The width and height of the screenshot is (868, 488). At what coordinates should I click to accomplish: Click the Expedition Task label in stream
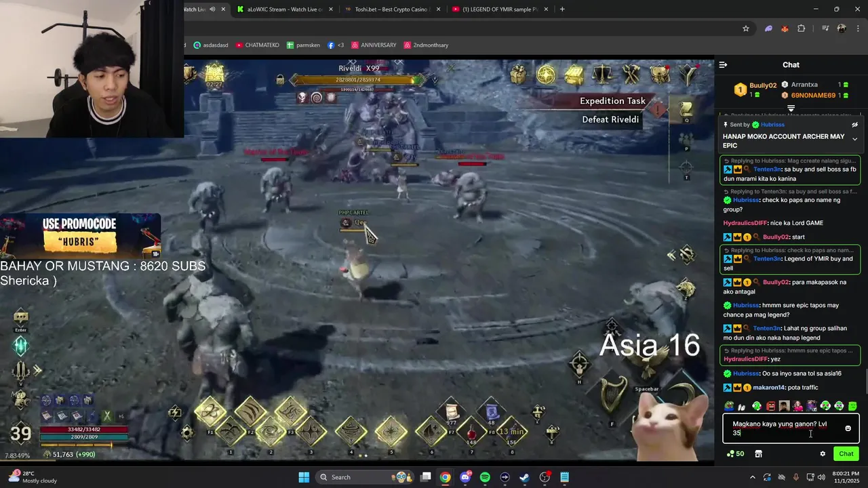pyautogui.click(x=612, y=101)
